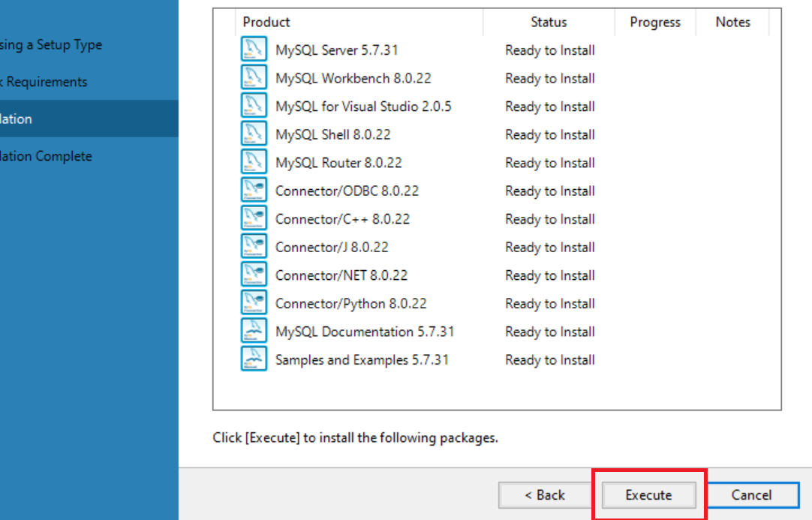This screenshot has width=812, height=520.
Task: Click the MySQL Shell 8.0.22 icon
Action: click(254, 134)
